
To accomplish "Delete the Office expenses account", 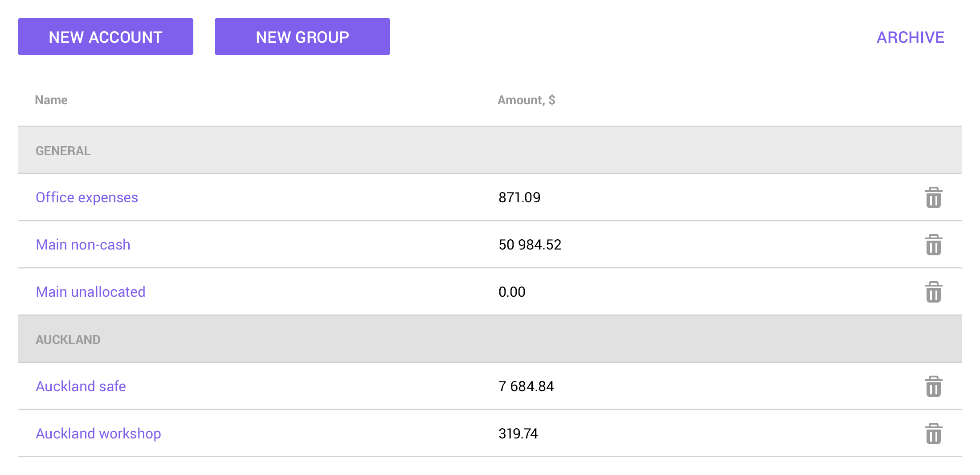I will tap(933, 197).
